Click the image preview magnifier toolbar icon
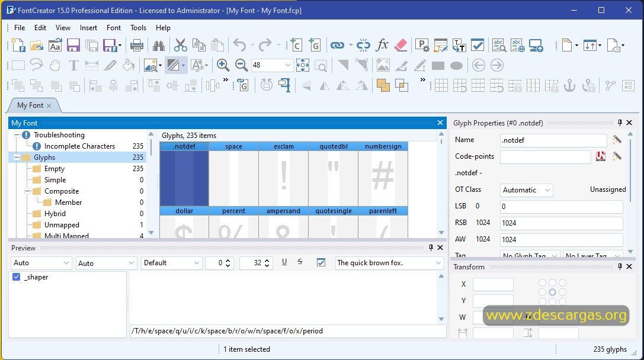The width and height of the screenshot is (644, 360). 150,65
